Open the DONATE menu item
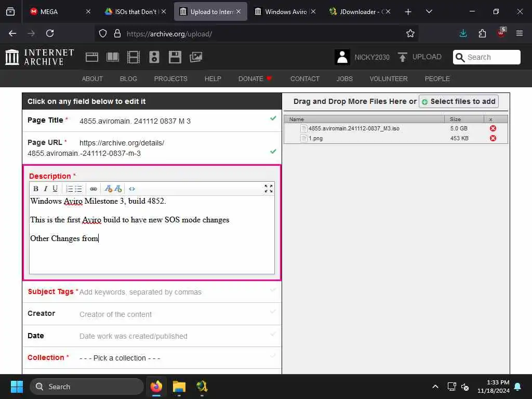532x399 pixels. 255,79
